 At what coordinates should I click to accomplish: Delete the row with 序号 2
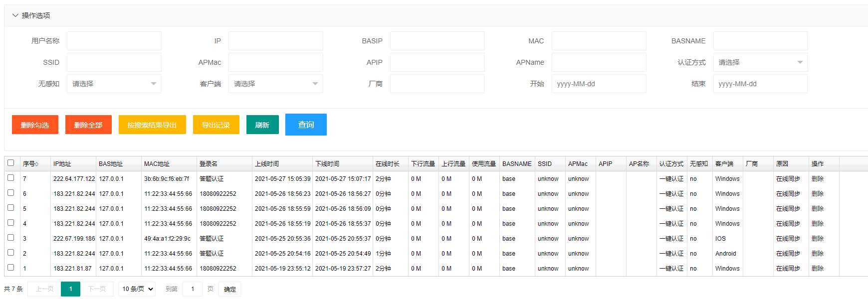818,254
